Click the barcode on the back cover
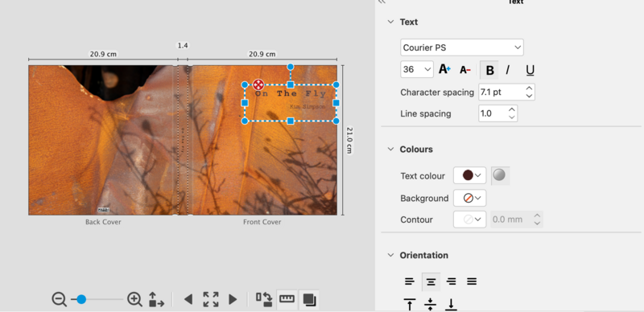The image size is (644, 312). pos(104,210)
